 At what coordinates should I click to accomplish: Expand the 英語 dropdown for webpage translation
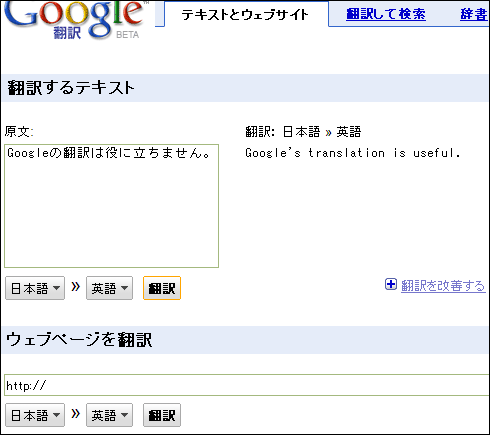[x=109, y=415]
